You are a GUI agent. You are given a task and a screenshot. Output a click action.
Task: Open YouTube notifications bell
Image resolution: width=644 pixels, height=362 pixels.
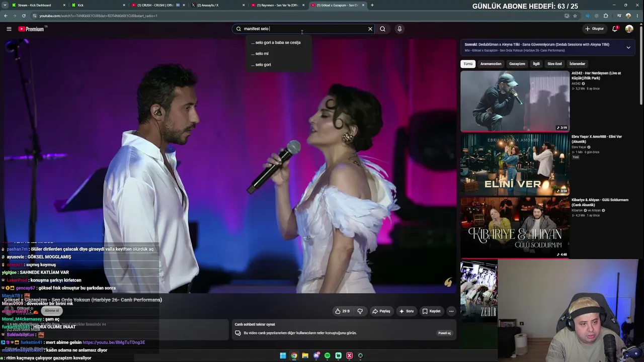(615, 29)
